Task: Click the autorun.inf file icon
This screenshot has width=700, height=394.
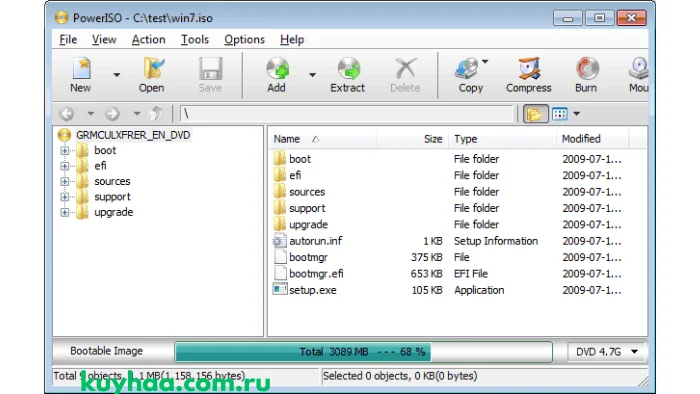Action: pyautogui.click(x=279, y=241)
